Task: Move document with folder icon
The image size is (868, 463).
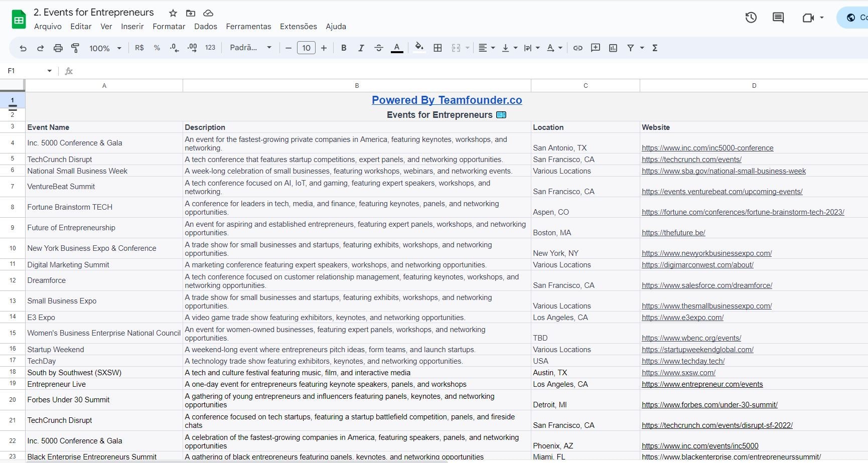Action: (191, 13)
